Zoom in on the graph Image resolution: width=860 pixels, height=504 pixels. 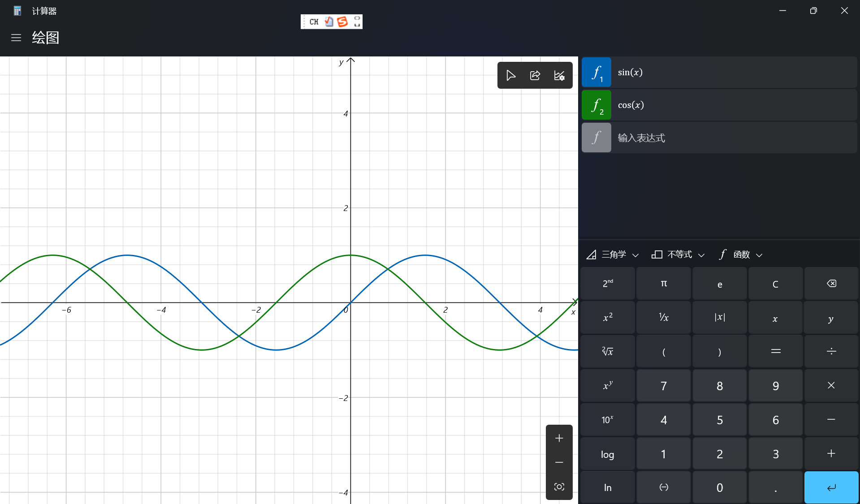[x=559, y=438]
